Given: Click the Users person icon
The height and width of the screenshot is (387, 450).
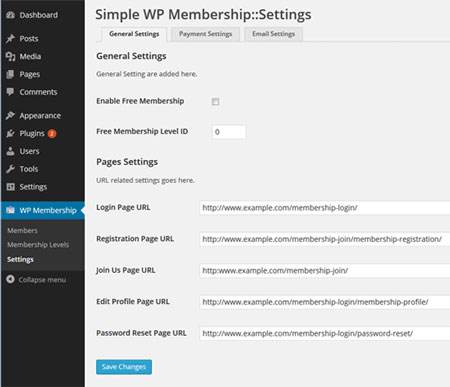Looking at the screenshot, I should (10, 151).
